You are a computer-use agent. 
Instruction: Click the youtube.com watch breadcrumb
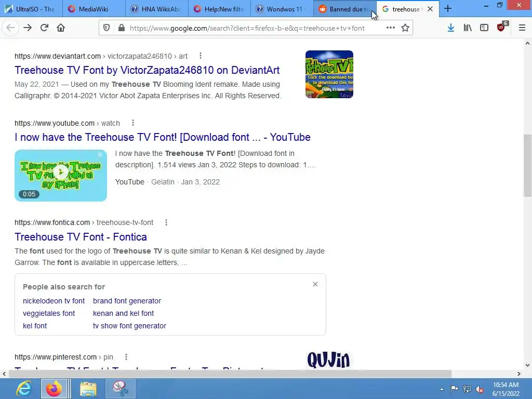[x=67, y=123]
